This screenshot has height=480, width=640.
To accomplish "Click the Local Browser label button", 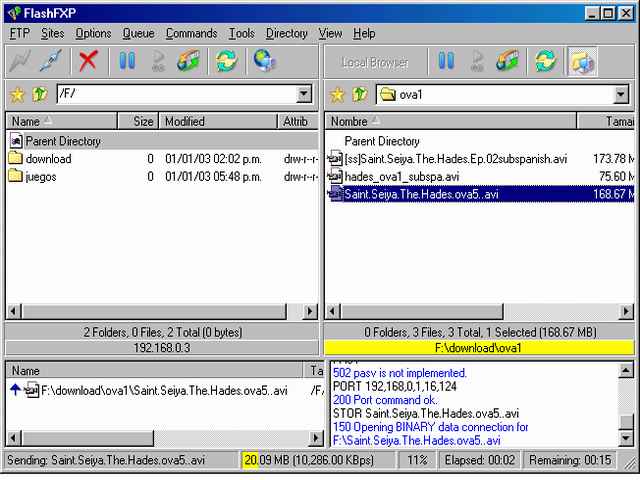I will pyautogui.click(x=375, y=62).
